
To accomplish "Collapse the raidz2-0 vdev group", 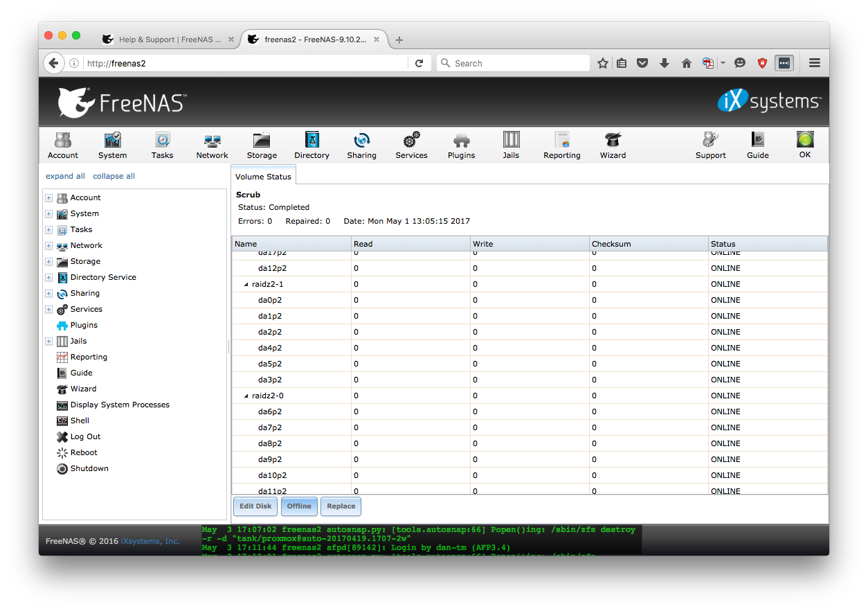I will point(246,396).
